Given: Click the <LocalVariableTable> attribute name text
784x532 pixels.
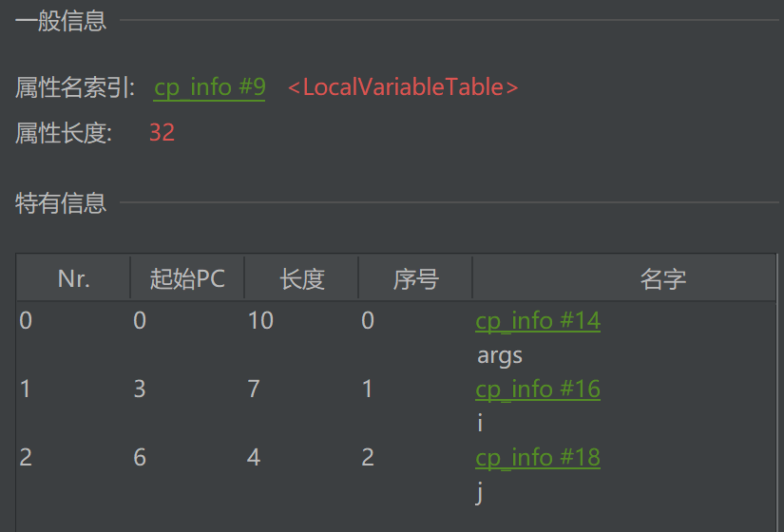Looking at the screenshot, I should click(403, 87).
